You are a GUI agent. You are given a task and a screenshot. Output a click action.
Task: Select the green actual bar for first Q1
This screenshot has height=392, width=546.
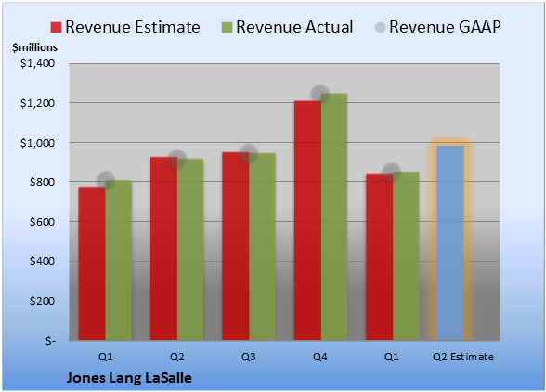point(119,260)
